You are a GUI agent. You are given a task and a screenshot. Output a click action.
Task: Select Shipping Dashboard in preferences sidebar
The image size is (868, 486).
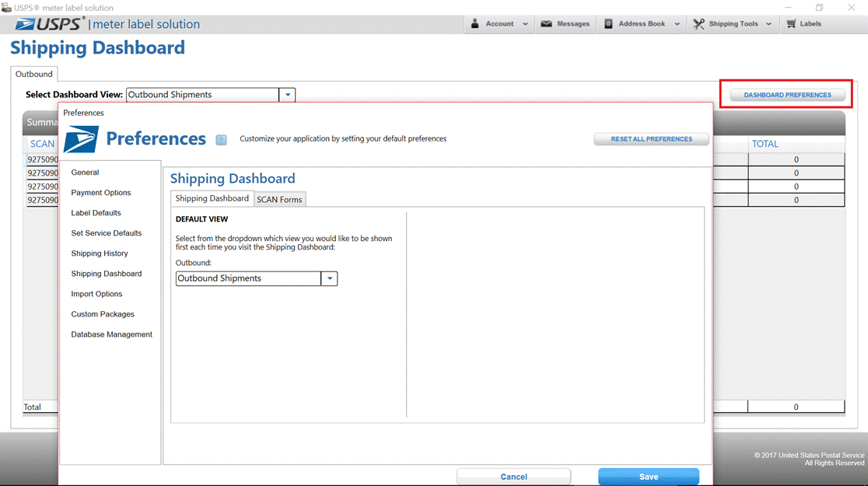[x=107, y=274]
